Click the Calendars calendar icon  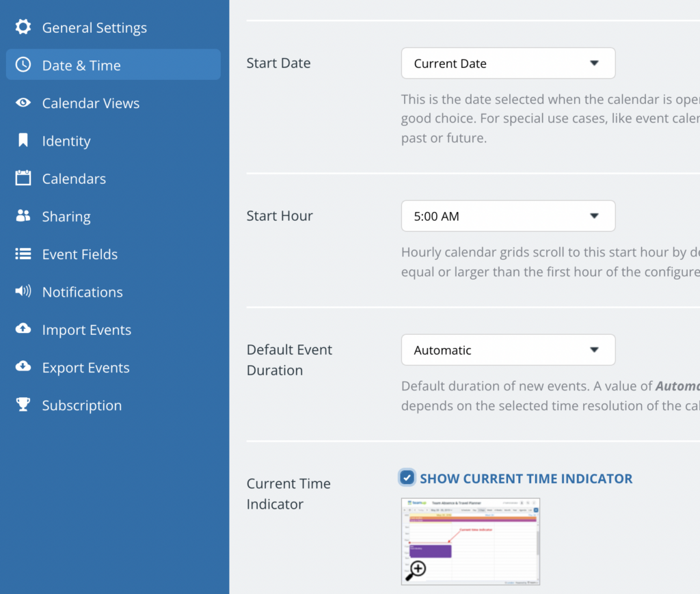23,178
